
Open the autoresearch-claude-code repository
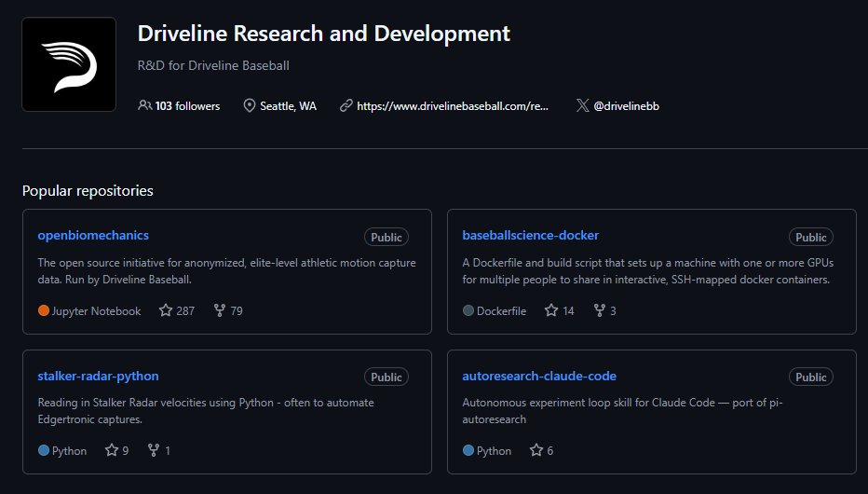pyautogui.click(x=539, y=376)
